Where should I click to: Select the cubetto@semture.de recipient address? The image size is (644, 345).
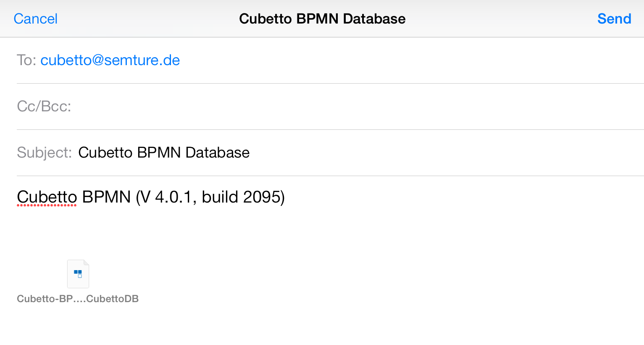click(x=110, y=60)
